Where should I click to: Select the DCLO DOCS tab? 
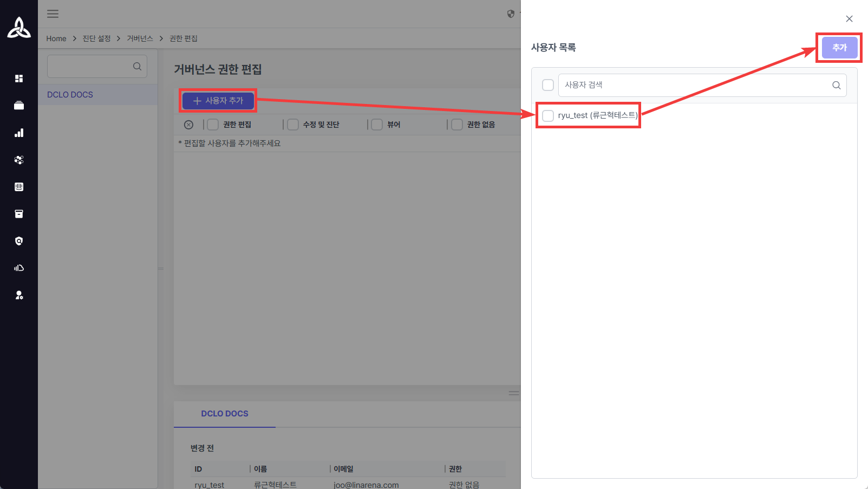click(225, 414)
